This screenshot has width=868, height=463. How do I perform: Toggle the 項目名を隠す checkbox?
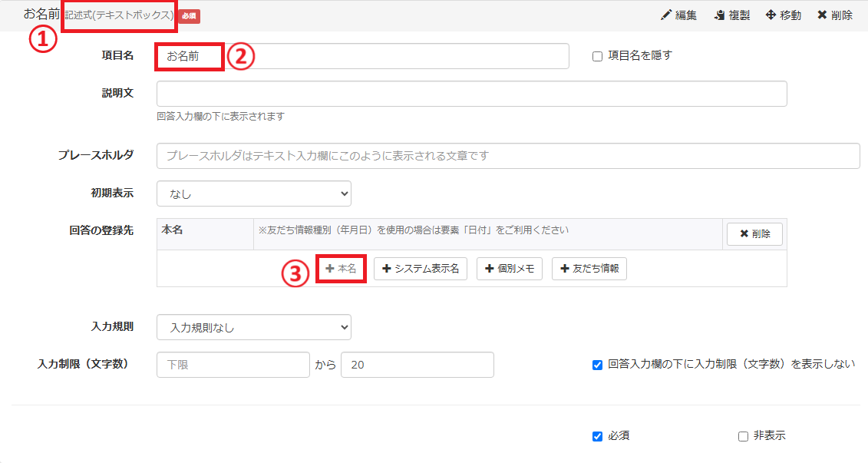tap(598, 56)
